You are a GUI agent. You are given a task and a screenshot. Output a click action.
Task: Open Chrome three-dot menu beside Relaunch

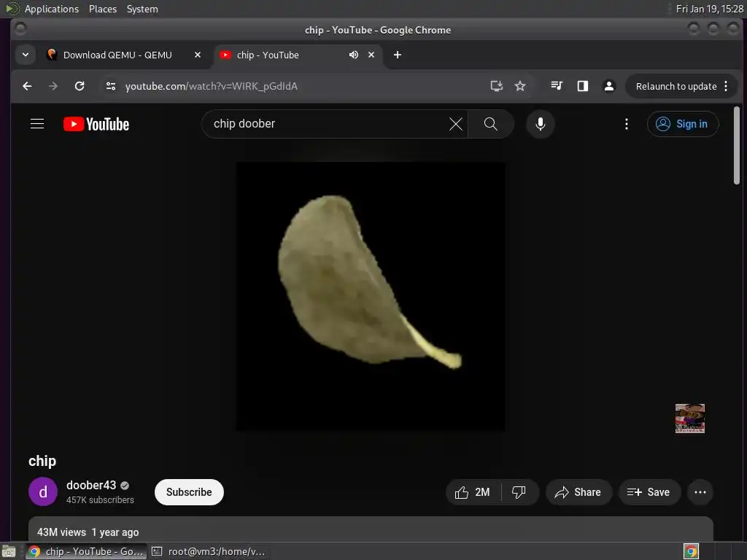726,86
